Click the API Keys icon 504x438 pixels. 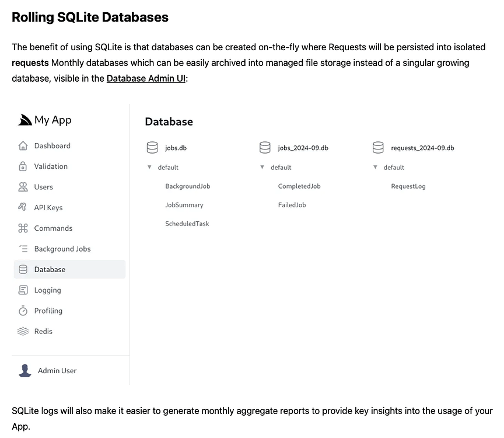click(x=24, y=207)
